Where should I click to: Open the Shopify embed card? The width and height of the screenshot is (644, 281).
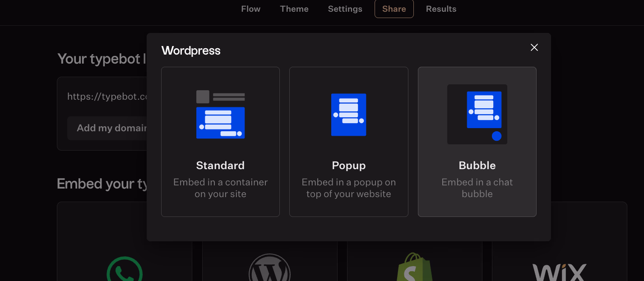pyautogui.click(x=414, y=262)
